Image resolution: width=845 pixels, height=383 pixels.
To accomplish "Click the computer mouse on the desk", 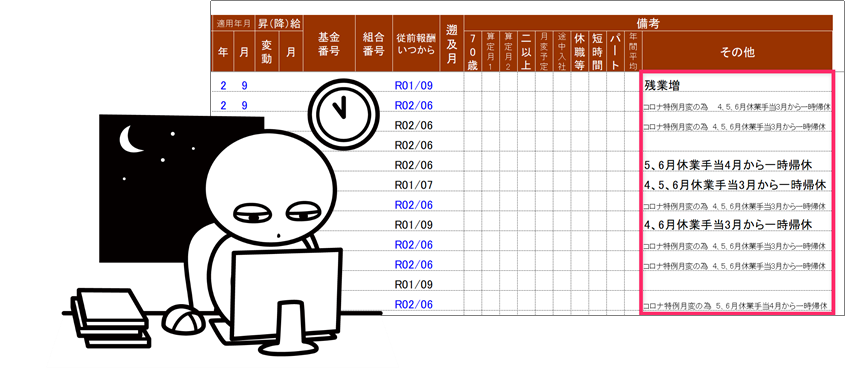I will click(185, 319).
